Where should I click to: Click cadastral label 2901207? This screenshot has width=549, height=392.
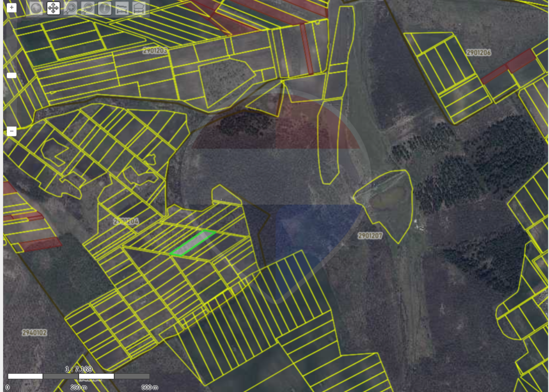pyautogui.click(x=370, y=236)
